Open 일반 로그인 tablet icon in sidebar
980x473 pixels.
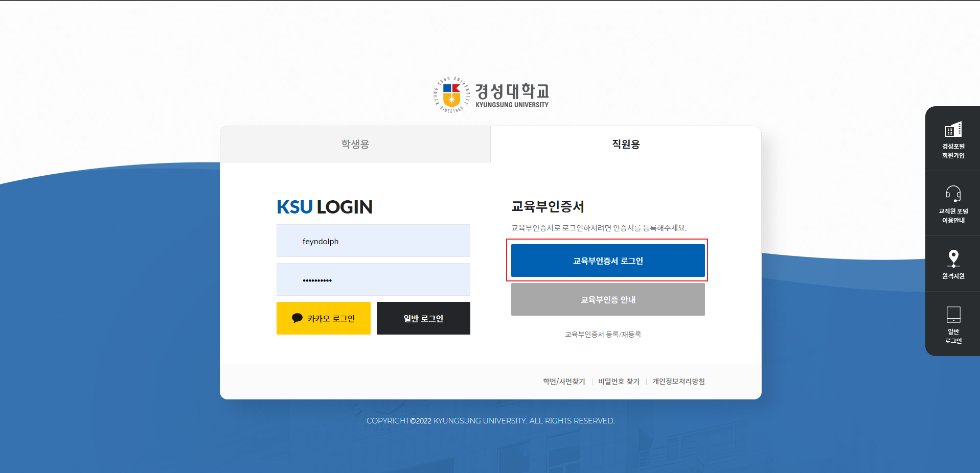coord(953,315)
